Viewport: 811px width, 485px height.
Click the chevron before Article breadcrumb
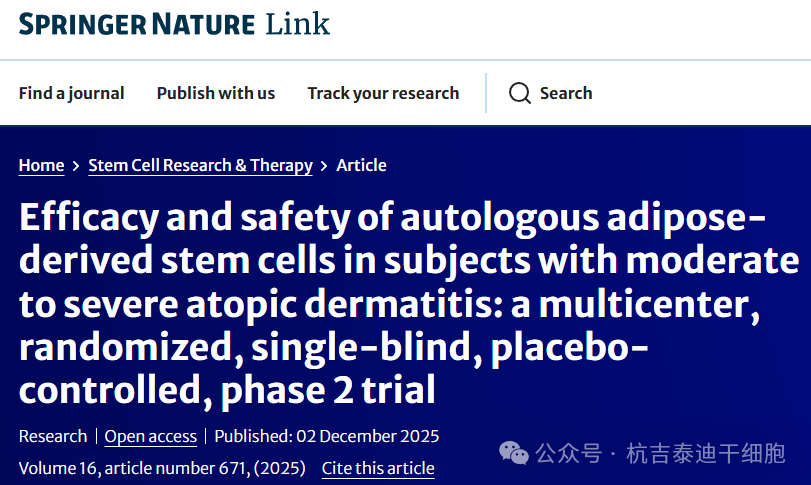tap(324, 166)
